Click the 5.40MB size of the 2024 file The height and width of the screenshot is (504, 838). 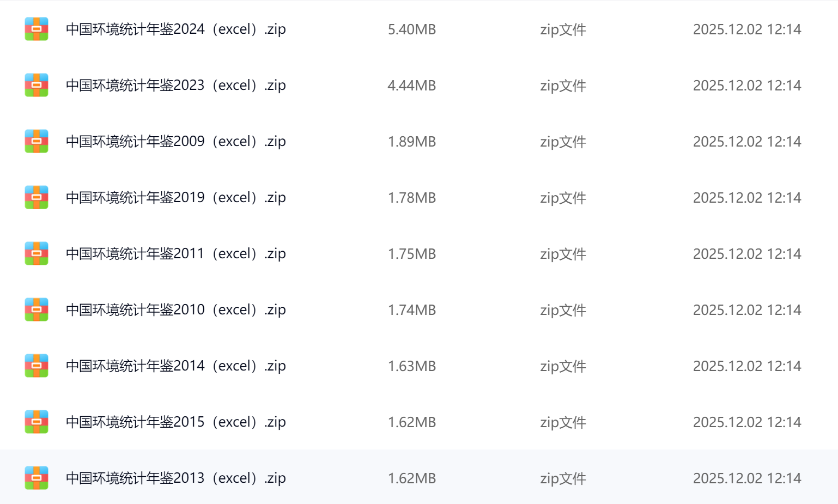click(411, 29)
